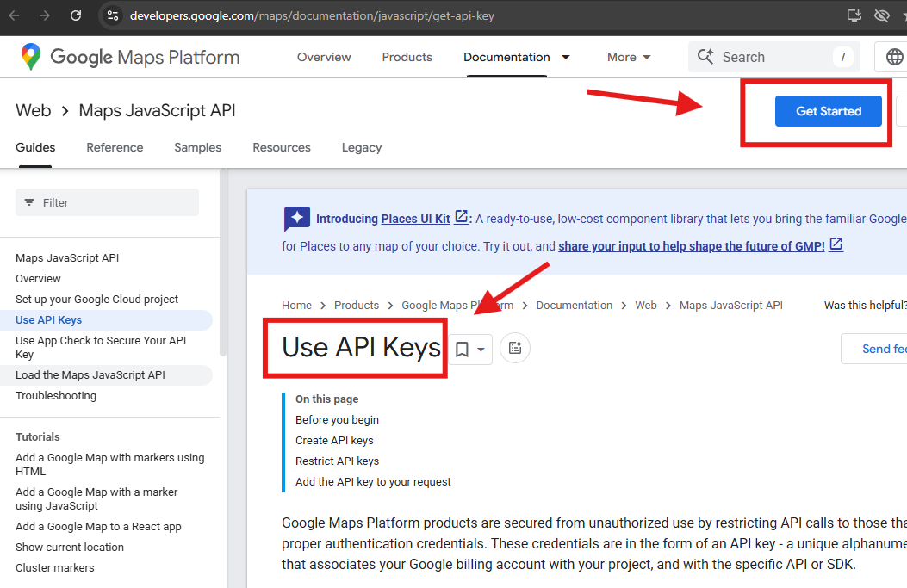This screenshot has height=588, width=907.
Task: Open Maps JavaScript API sidebar item
Action: 67,258
